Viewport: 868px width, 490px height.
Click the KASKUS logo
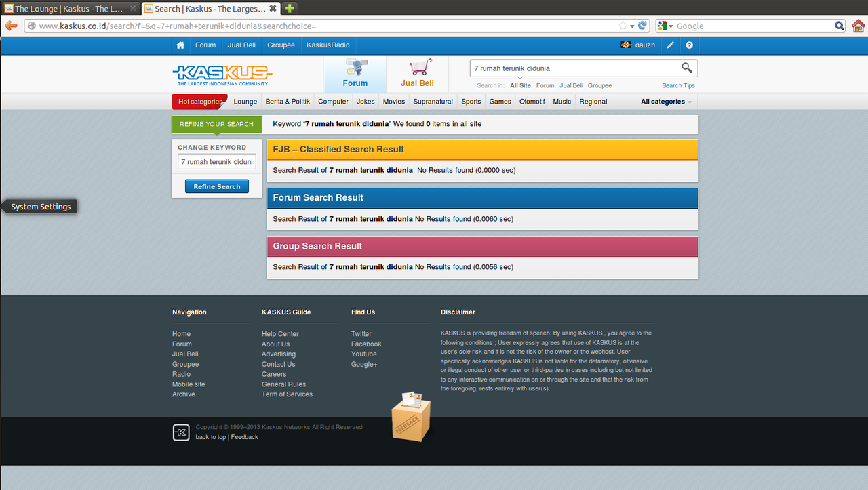click(222, 75)
